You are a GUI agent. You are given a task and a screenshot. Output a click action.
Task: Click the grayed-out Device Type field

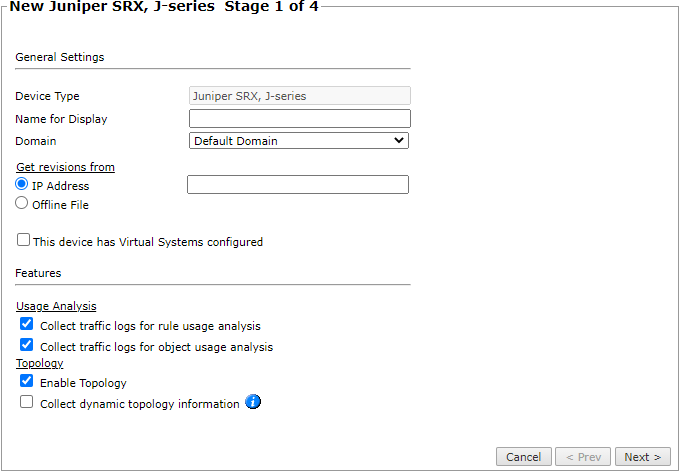[300, 96]
